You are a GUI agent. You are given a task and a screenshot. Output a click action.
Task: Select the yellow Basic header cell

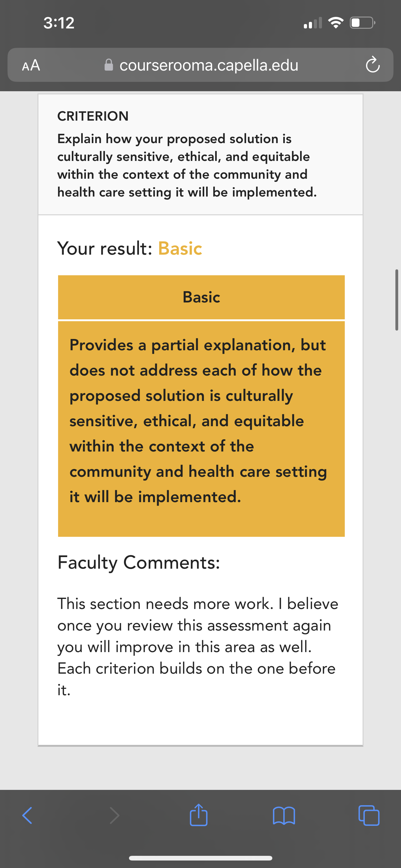pyautogui.click(x=201, y=297)
